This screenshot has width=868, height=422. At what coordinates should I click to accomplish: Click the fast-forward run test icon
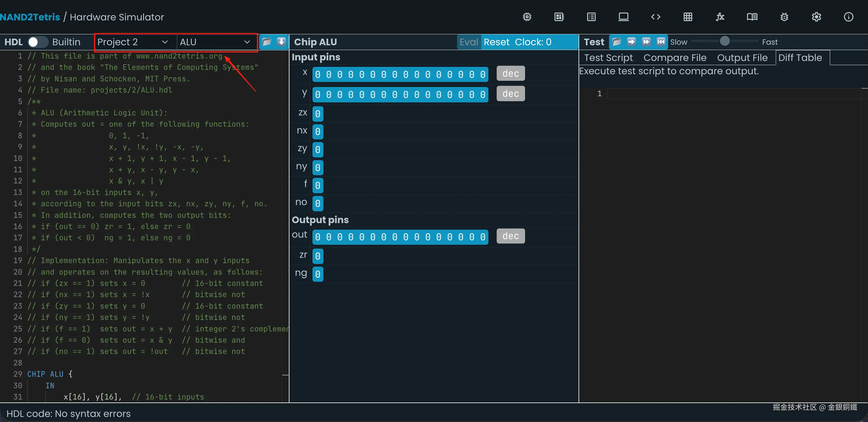(x=646, y=42)
